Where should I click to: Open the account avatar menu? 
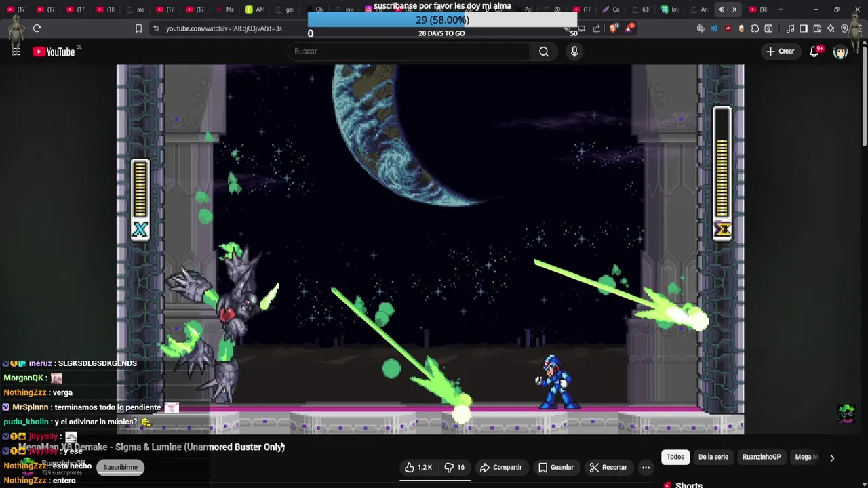840,52
